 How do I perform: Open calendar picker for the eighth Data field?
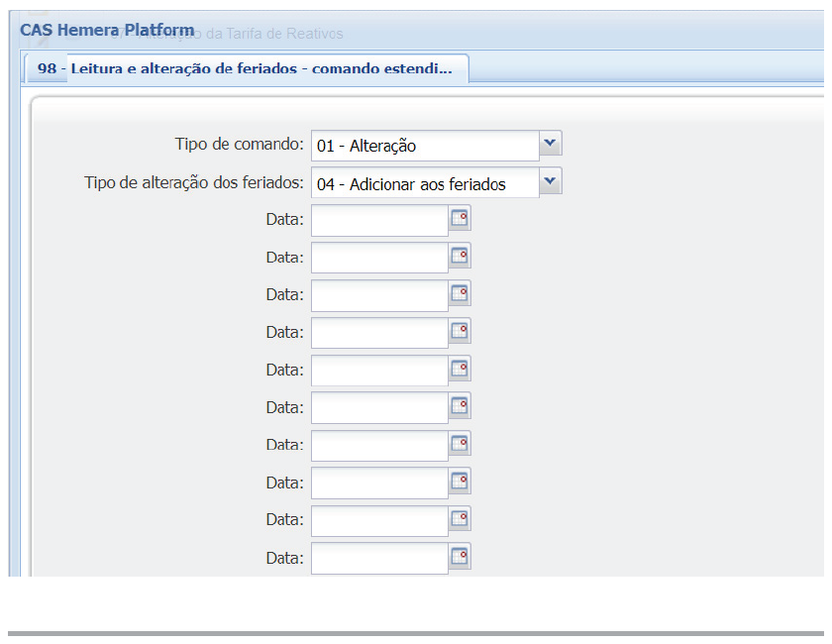tap(460, 483)
